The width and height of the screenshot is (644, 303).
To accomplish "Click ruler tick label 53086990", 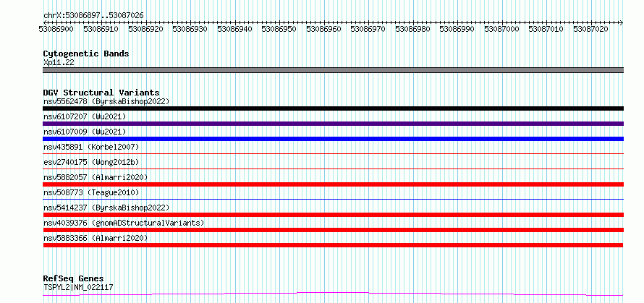I will pos(457,29).
